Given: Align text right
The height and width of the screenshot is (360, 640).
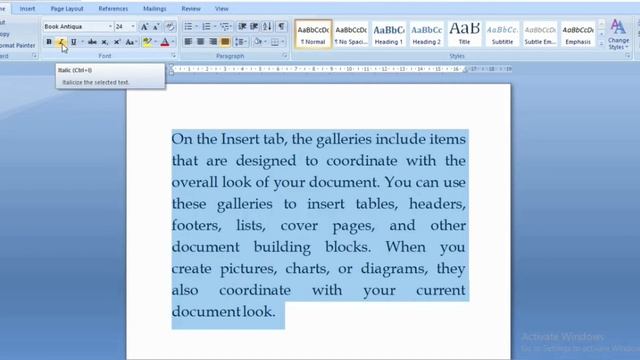Looking at the screenshot, I should click(213, 42).
